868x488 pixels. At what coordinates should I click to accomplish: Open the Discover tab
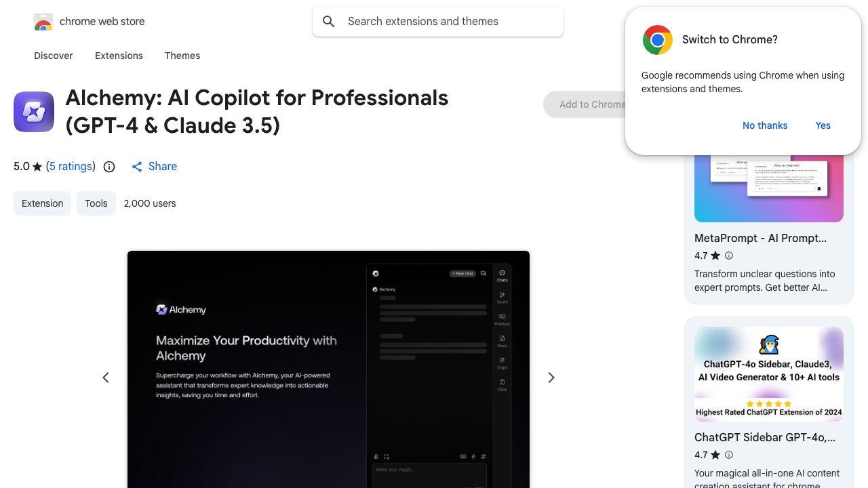[54, 56]
